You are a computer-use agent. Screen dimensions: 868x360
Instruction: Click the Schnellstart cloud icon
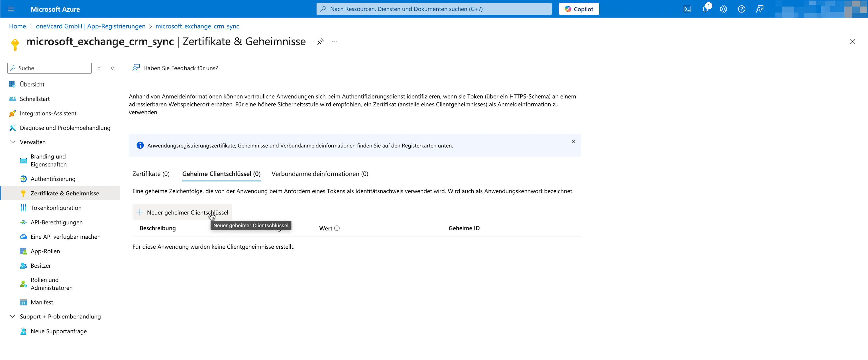(13, 99)
